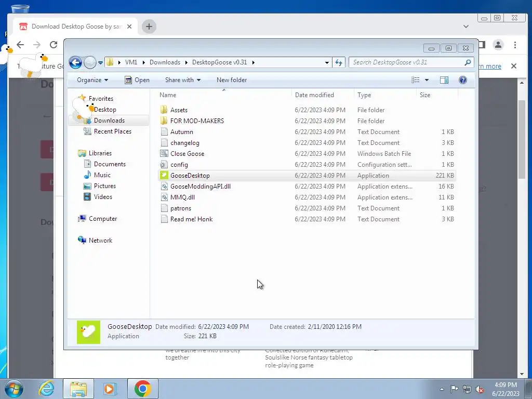Select the GooseDesktop application icon
The width and height of the screenshot is (532, 399).
click(164, 176)
